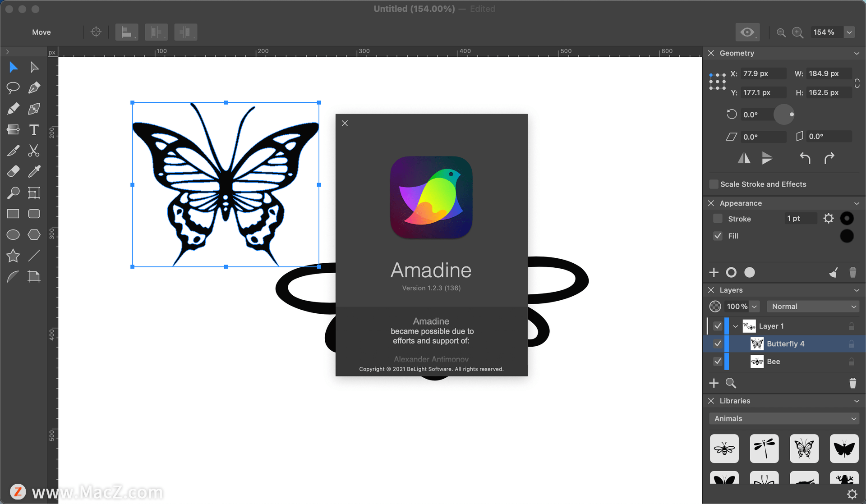This screenshot has height=504, width=866.
Task: Select the Zoom magnifier tool
Action: pyautogui.click(x=13, y=192)
